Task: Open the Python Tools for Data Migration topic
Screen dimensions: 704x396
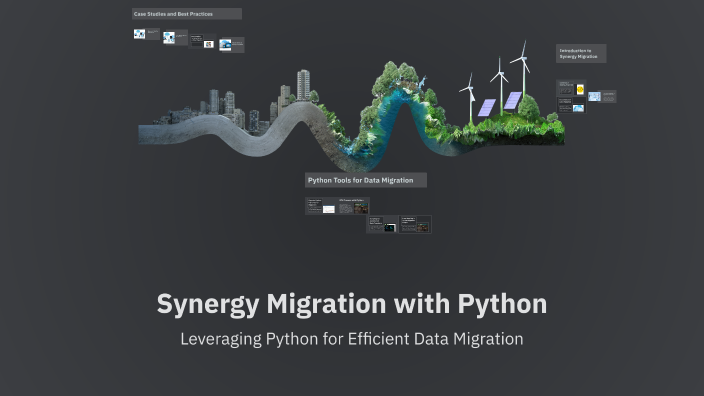Action: click(x=365, y=180)
